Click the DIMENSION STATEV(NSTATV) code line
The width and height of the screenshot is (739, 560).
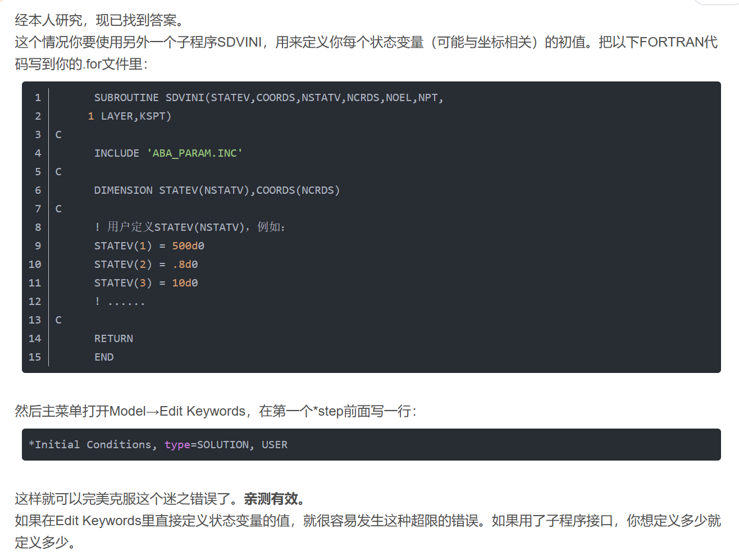click(x=217, y=190)
